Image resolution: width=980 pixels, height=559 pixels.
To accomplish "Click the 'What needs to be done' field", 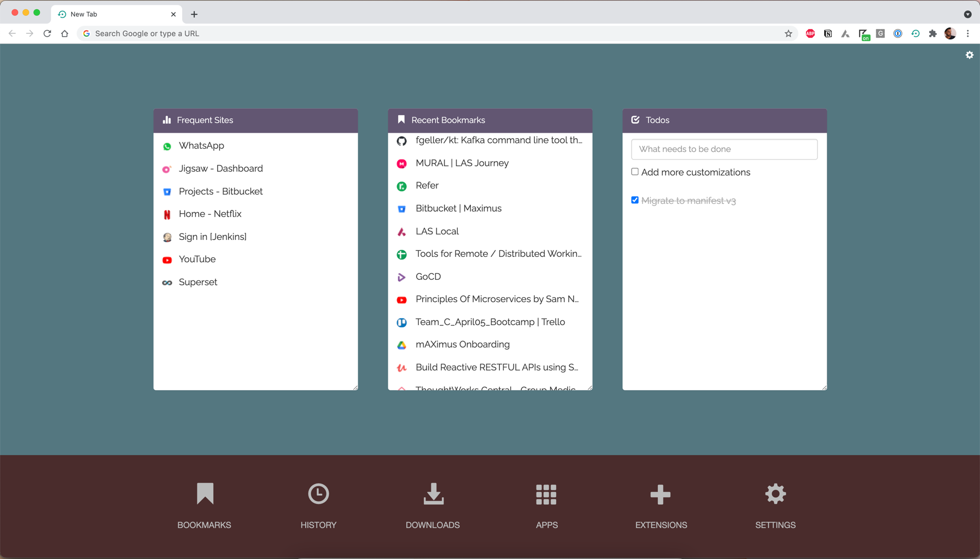I will [x=724, y=149].
